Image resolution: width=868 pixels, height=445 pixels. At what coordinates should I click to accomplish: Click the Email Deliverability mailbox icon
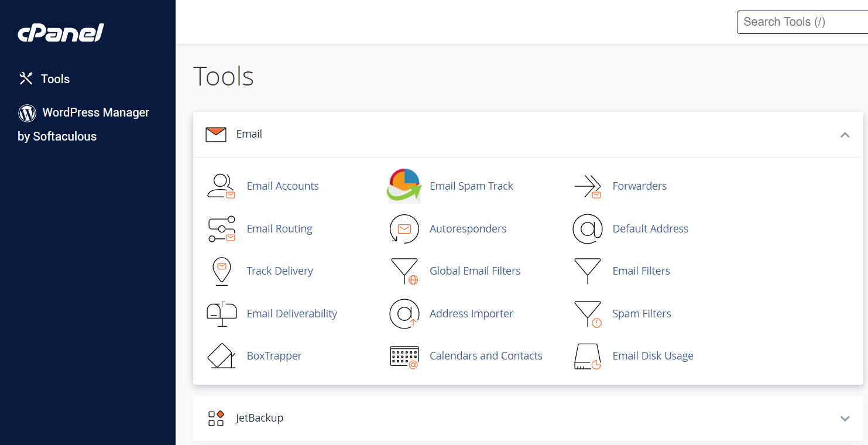pyautogui.click(x=221, y=314)
